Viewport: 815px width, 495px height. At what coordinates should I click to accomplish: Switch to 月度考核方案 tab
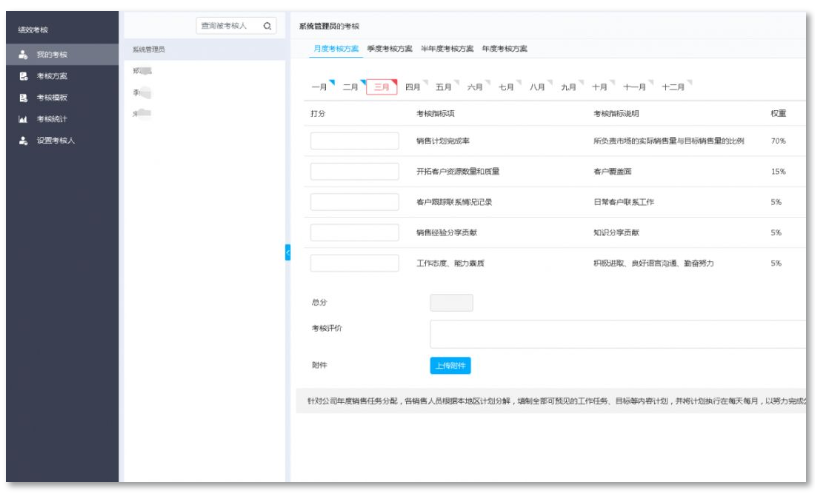click(x=336, y=48)
